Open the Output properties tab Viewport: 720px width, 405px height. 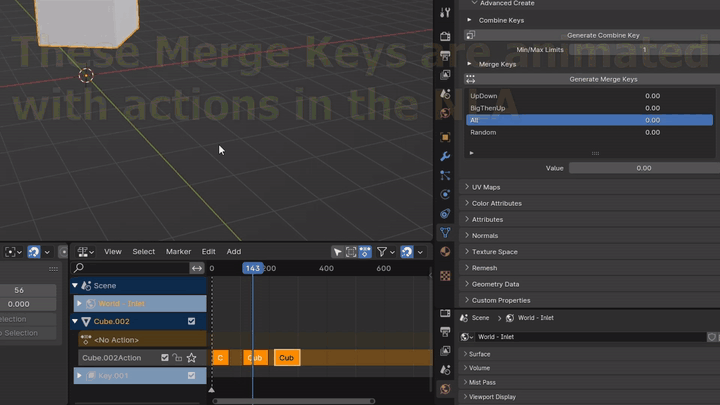(x=445, y=56)
